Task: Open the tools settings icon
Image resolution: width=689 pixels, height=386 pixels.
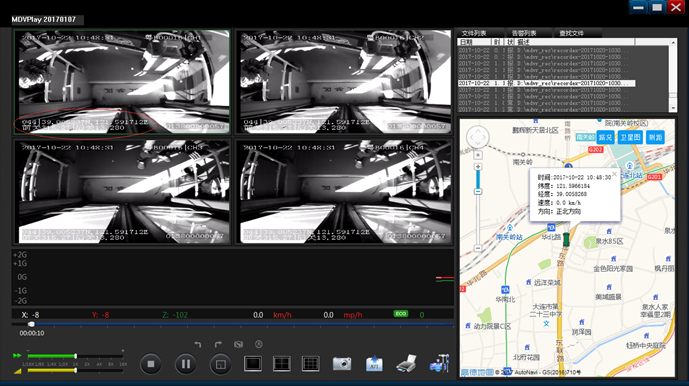Action: pyautogui.click(x=439, y=363)
